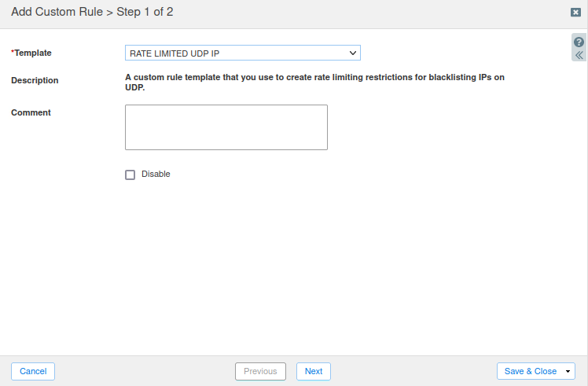Focus the Comment text area
Viewport: 588px width, 386px height.
click(x=226, y=127)
